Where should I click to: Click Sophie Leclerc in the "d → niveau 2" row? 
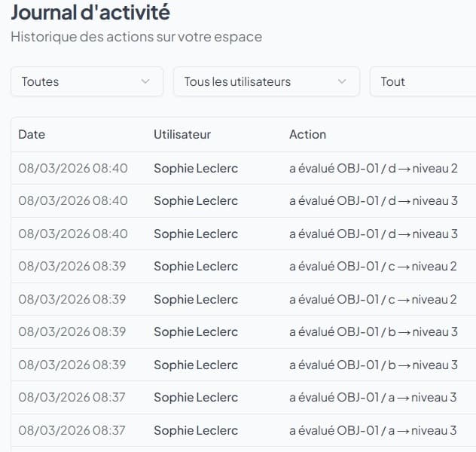tap(196, 168)
